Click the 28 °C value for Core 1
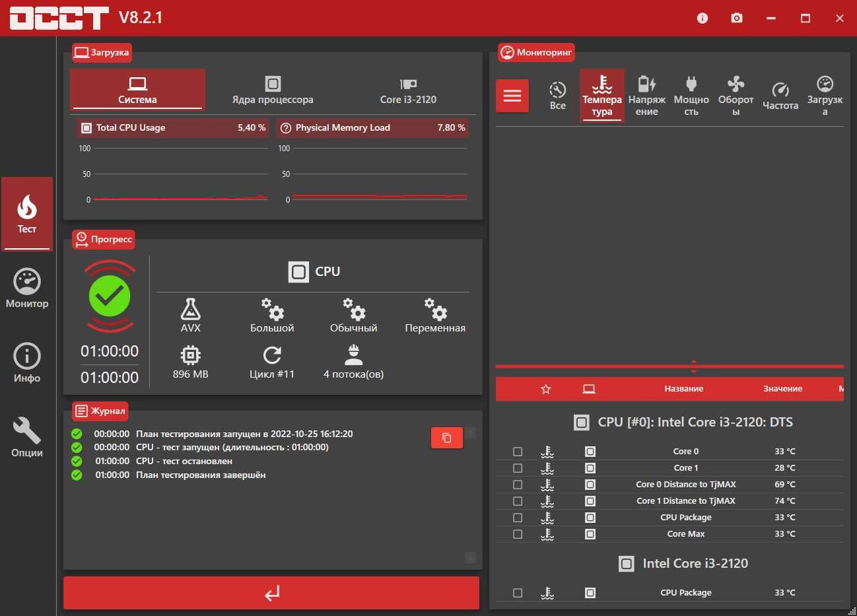 pyautogui.click(x=784, y=468)
